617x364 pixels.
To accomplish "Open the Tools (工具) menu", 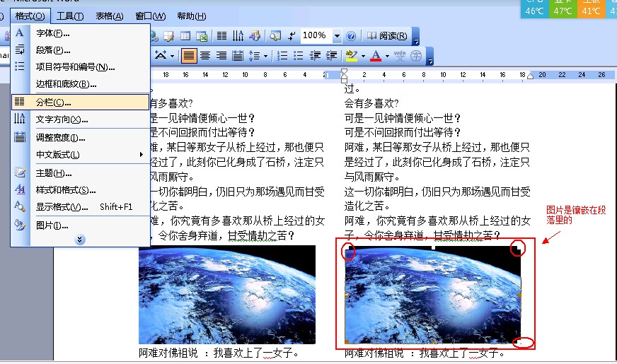I will [x=70, y=16].
